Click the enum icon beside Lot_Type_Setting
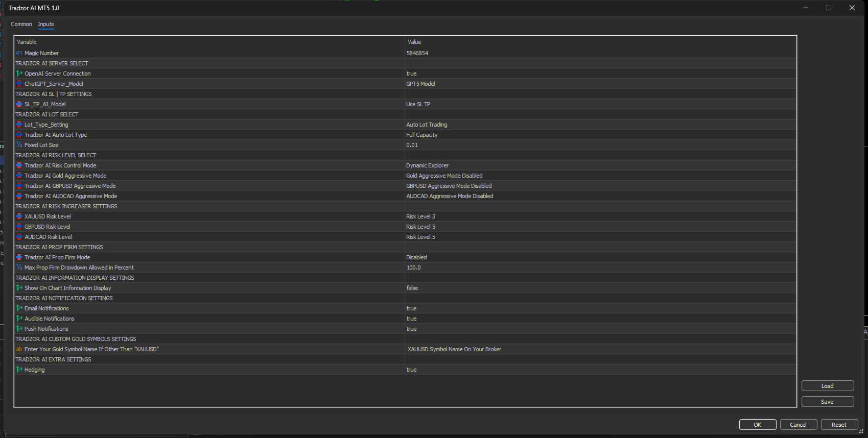The height and width of the screenshot is (438, 868). pos(19,125)
